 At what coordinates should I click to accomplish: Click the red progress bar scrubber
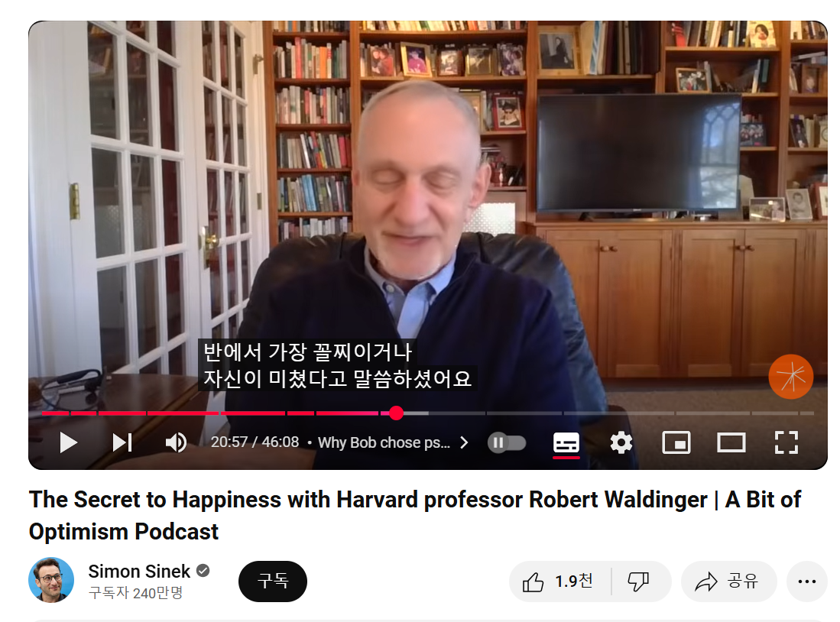396,413
